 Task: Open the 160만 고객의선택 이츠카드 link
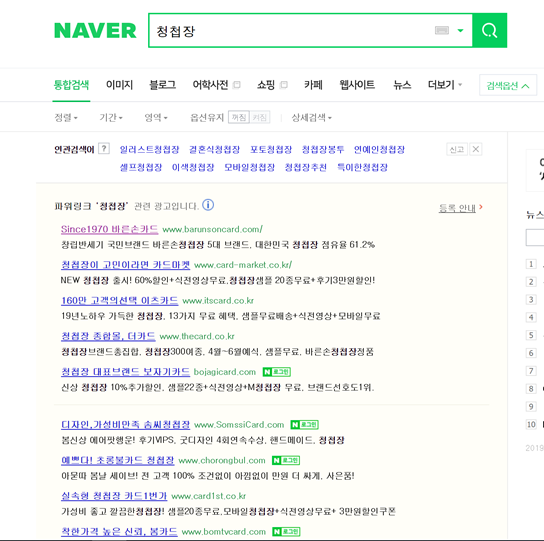120,301
